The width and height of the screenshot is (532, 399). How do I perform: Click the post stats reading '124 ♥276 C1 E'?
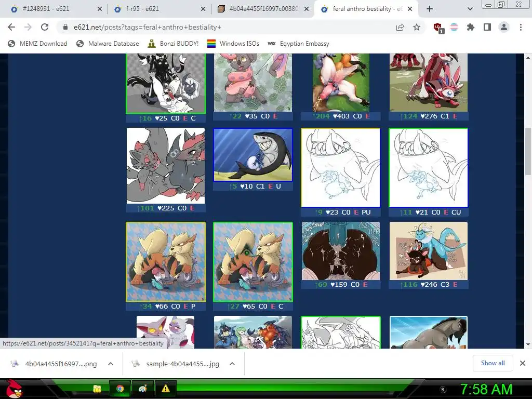[x=429, y=116]
